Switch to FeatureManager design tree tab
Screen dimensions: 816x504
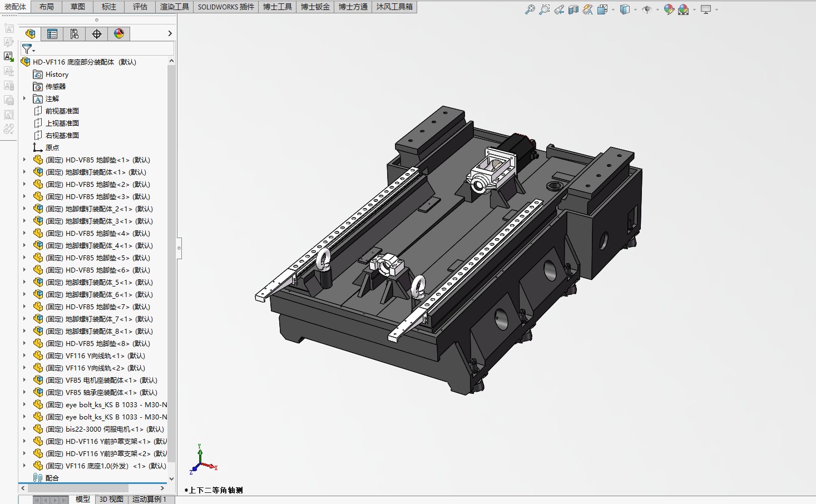(30, 34)
